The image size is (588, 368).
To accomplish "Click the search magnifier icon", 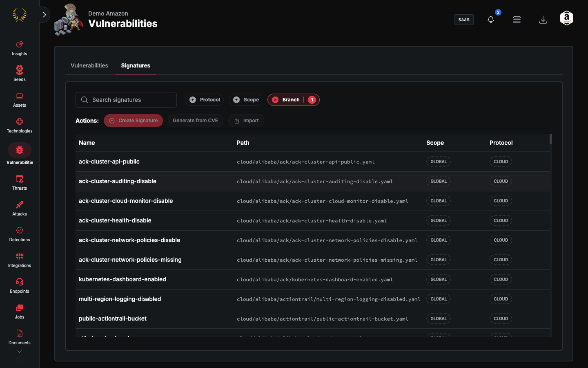I will (x=85, y=100).
